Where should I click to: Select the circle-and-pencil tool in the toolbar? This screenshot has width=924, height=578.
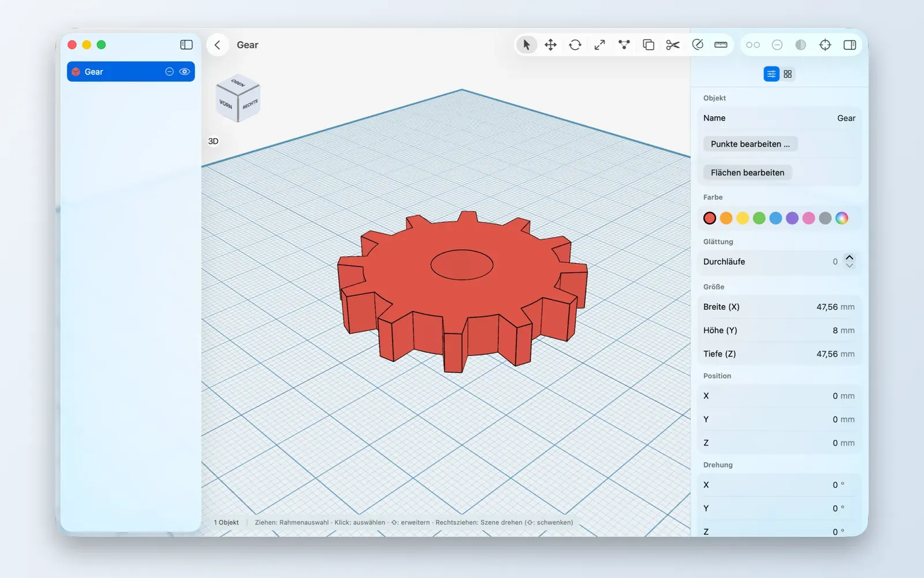coord(698,45)
